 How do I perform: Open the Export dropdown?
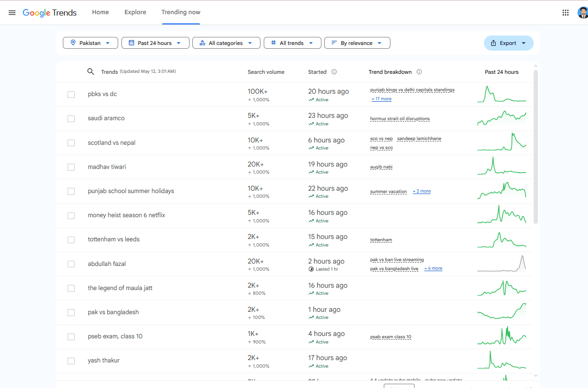click(x=509, y=43)
